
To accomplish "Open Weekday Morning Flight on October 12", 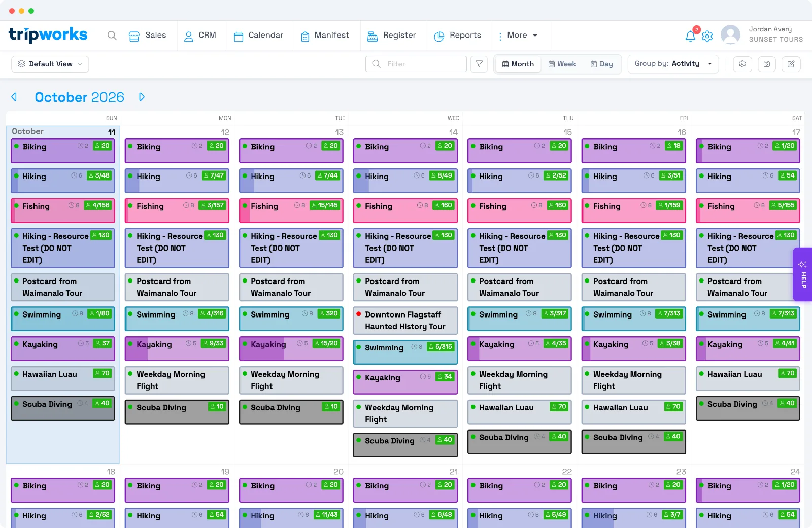I will click(177, 380).
